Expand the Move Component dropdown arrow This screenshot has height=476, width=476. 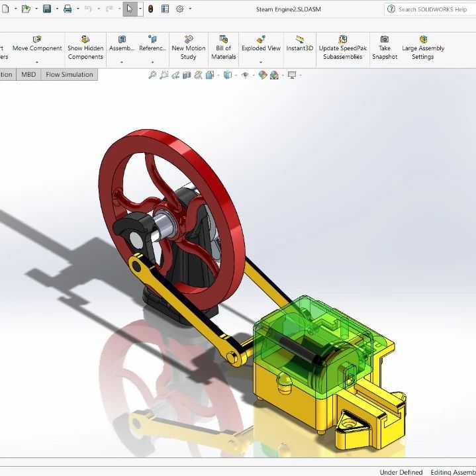click(x=37, y=62)
